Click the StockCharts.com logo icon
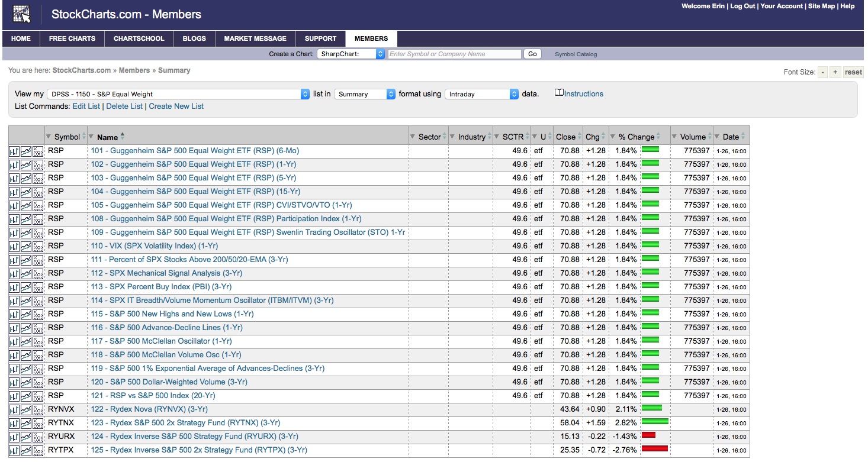This screenshot has height=462, width=868. pyautogui.click(x=22, y=14)
